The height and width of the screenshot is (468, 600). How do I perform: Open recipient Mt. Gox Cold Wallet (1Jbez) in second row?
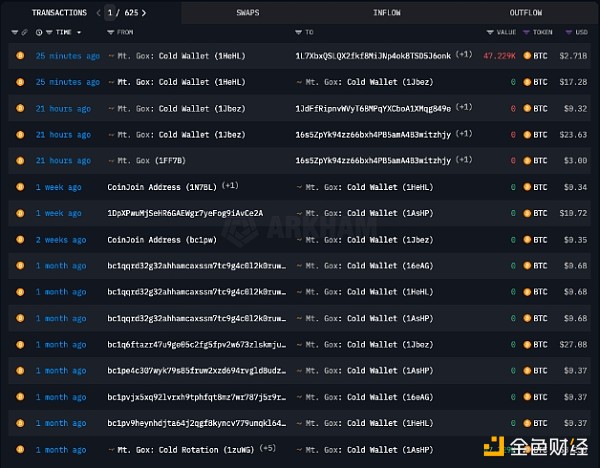[369, 82]
